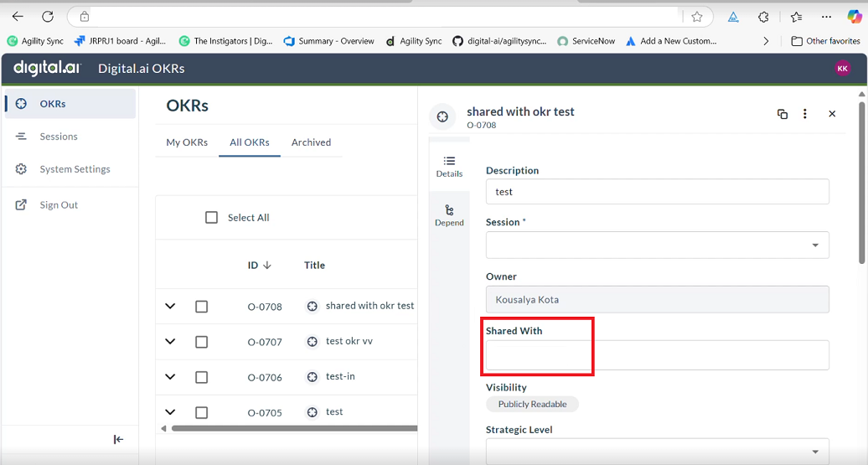Screen dimensions: 868x465
Task: Click the Title column header
Action: [314, 265]
